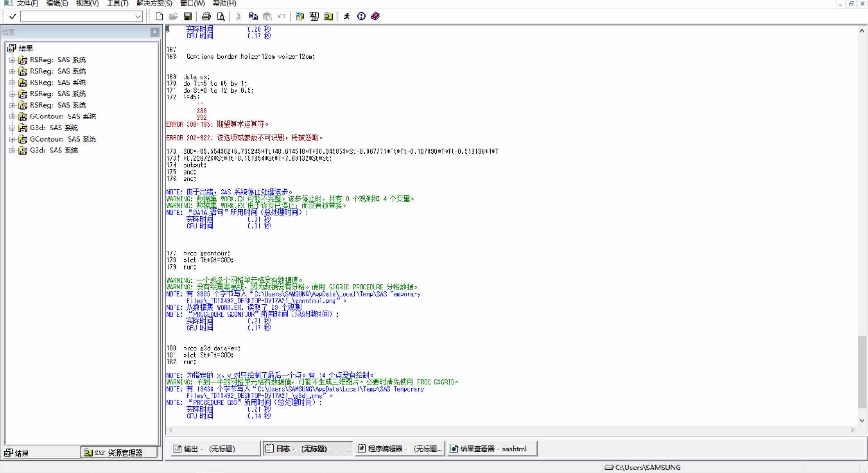Image resolution: width=868 pixels, height=473 pixels.
Task: Expand the fourth RSReg: SAS 系统 node
Action: (x=12, y=94)
